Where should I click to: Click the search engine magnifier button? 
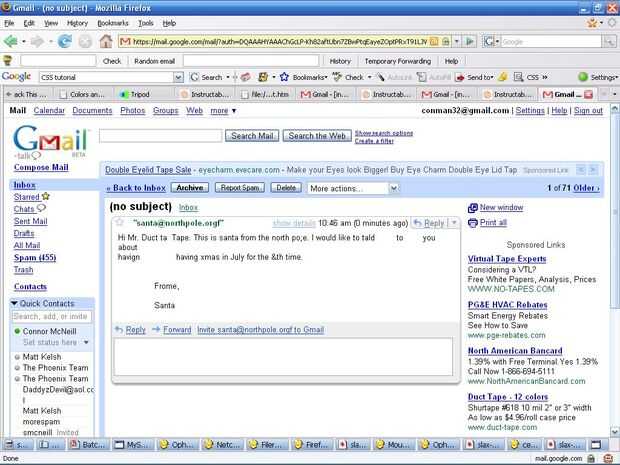click(609, 41)
